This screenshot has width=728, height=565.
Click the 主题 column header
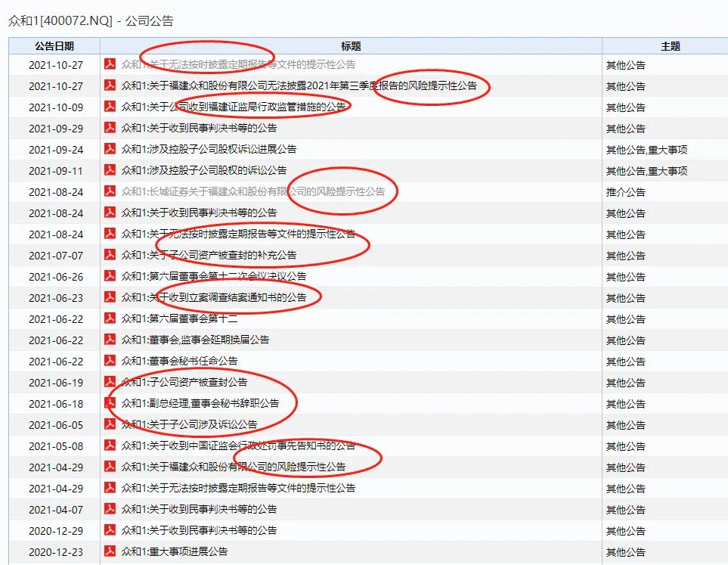[671, 46]
